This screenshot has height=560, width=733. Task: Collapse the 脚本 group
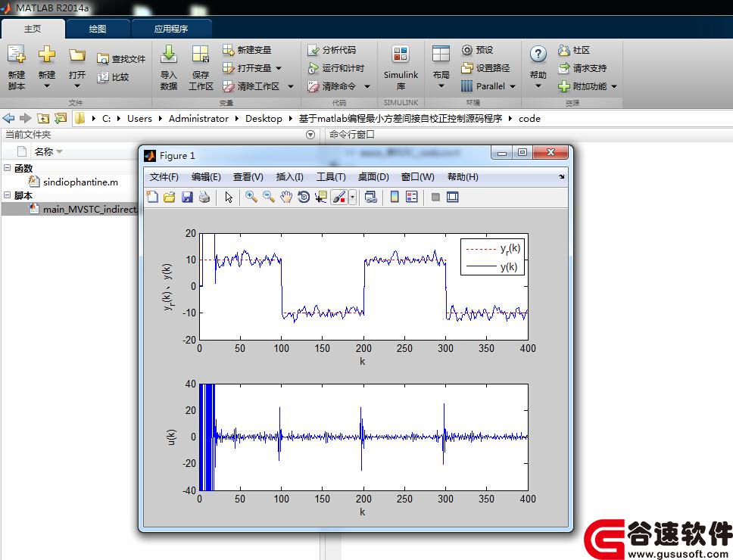(x=7, y=194)
